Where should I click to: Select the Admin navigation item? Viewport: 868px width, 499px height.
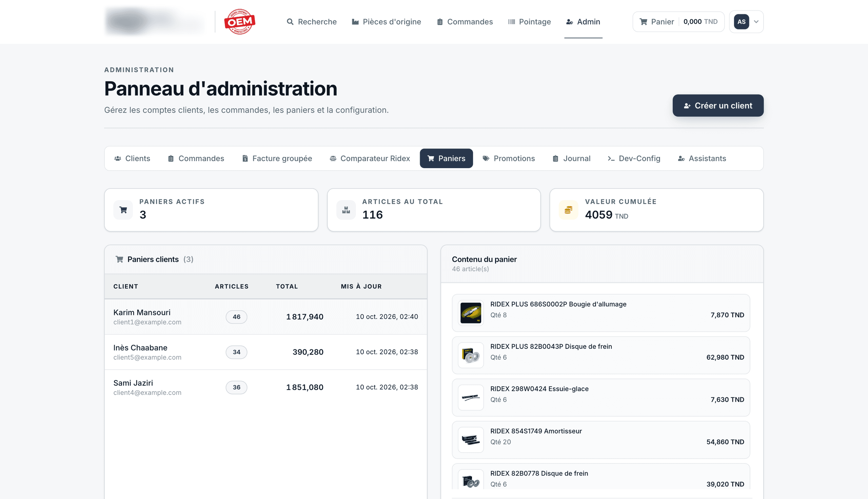(583, 22)
